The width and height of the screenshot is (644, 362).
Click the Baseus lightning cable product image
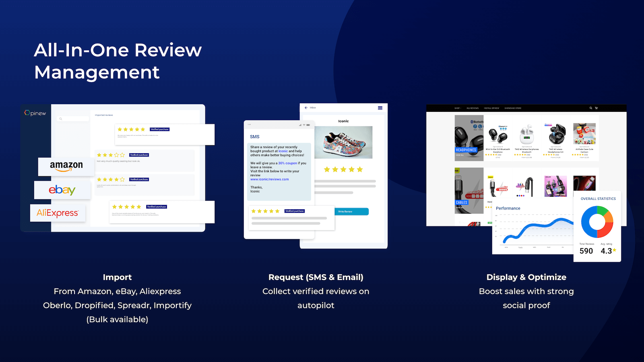click(498, 186)
